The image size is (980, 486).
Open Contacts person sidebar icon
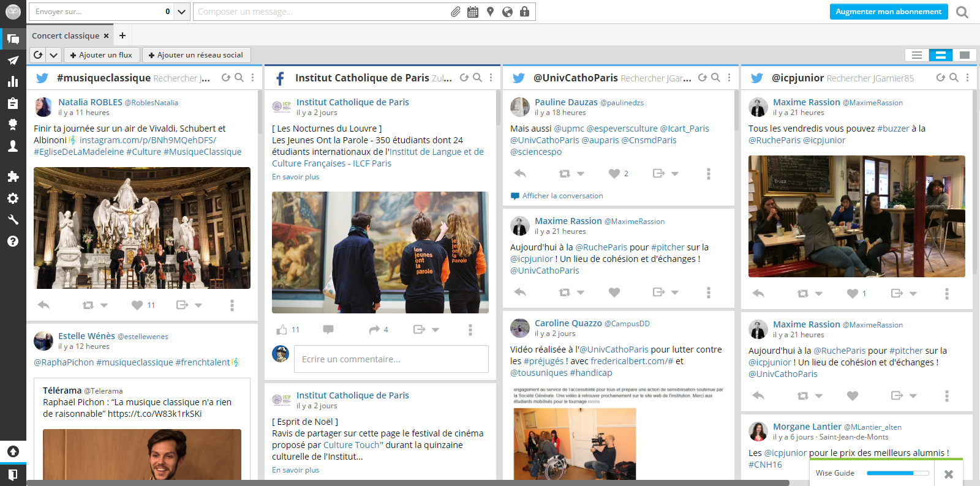click(13, 146)
